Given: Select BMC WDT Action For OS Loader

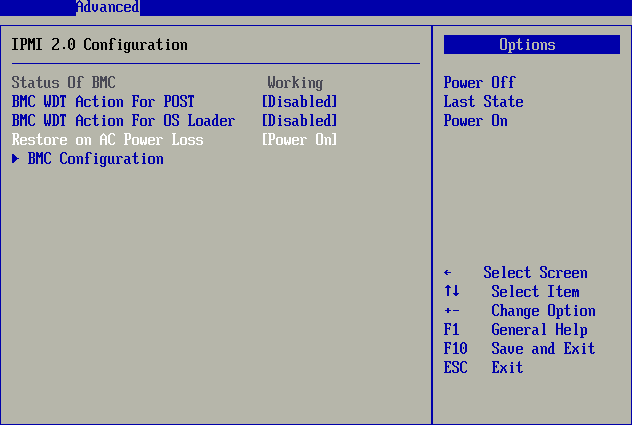Looking at the screenshot, I should tap(123, 121).
